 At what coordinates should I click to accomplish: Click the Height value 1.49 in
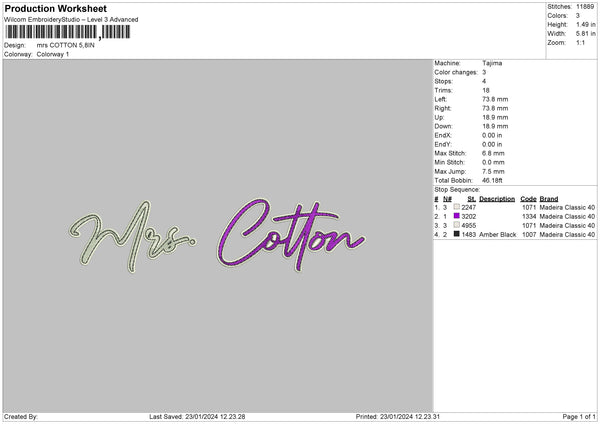tap(586, 24)
